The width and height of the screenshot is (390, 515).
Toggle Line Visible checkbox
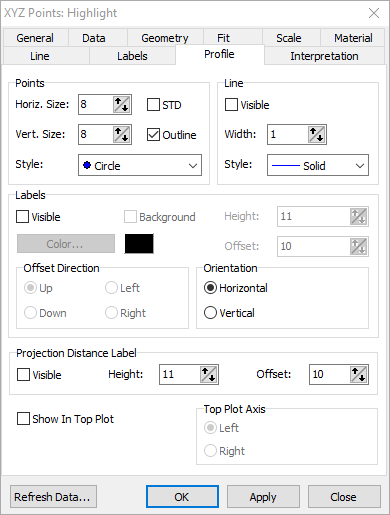tap(231, 105)
